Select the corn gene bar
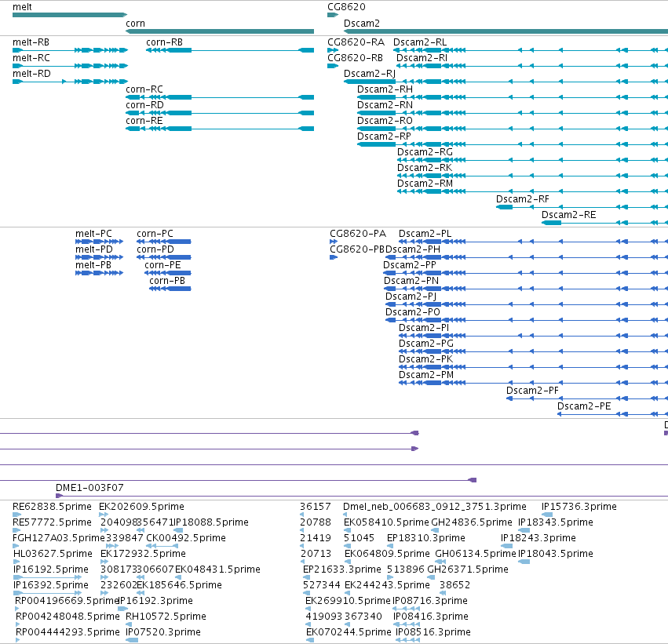Viewport: 668px width, 644px height. pos(220,31)
